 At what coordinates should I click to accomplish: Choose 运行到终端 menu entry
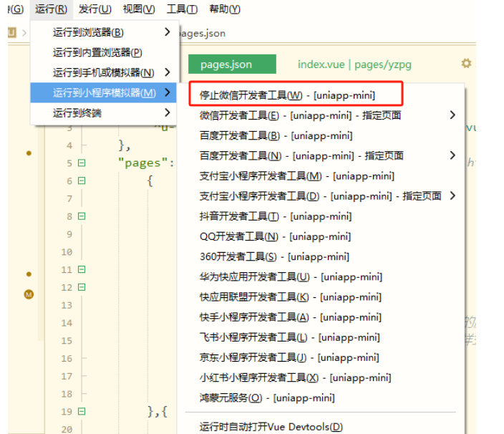pos(103,113)
